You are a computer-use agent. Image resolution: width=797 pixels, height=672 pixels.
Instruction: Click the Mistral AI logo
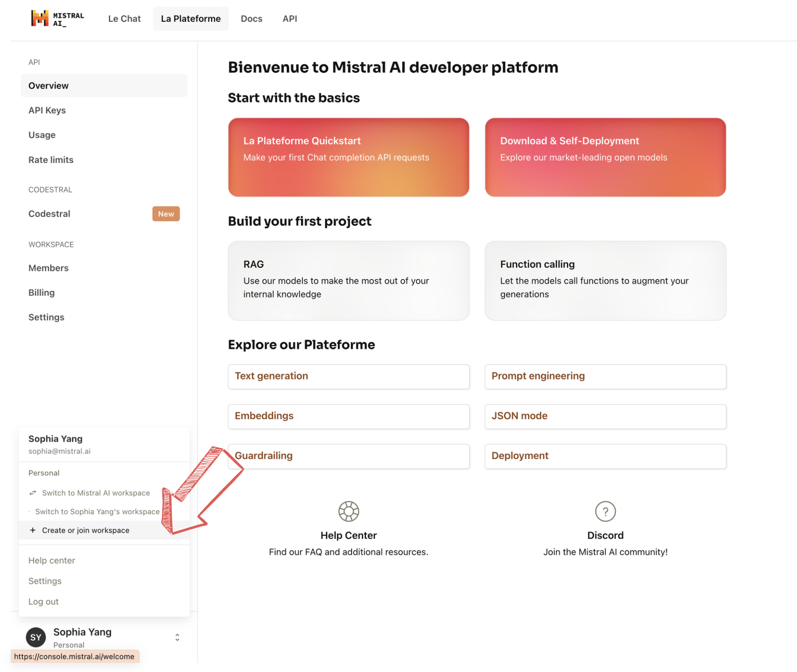57,19
